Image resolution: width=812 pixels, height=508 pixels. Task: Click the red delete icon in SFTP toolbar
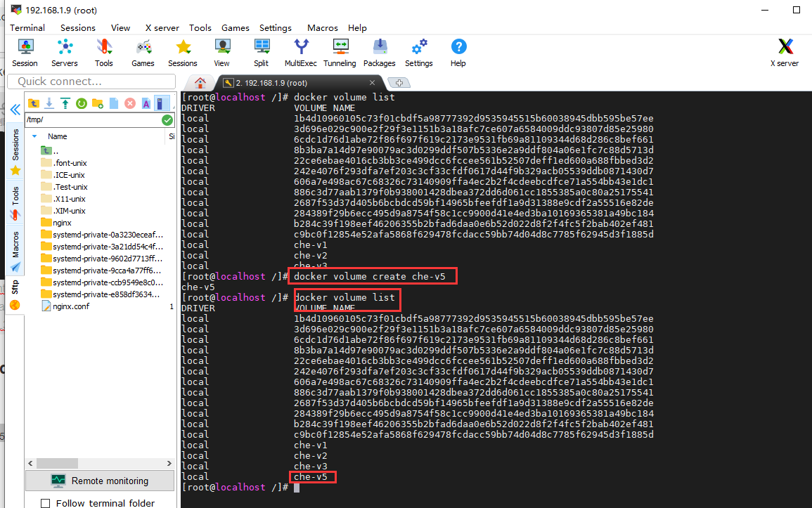pos(130,103)
